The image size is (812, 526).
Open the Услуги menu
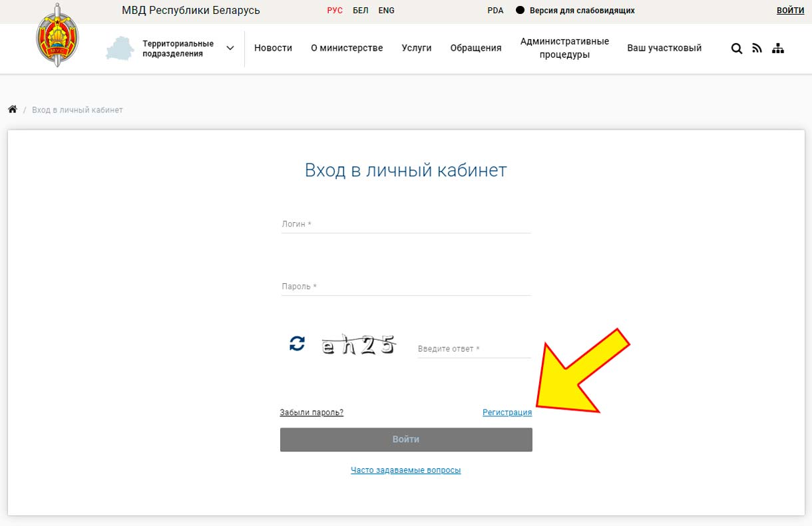[x=417, y=48]
